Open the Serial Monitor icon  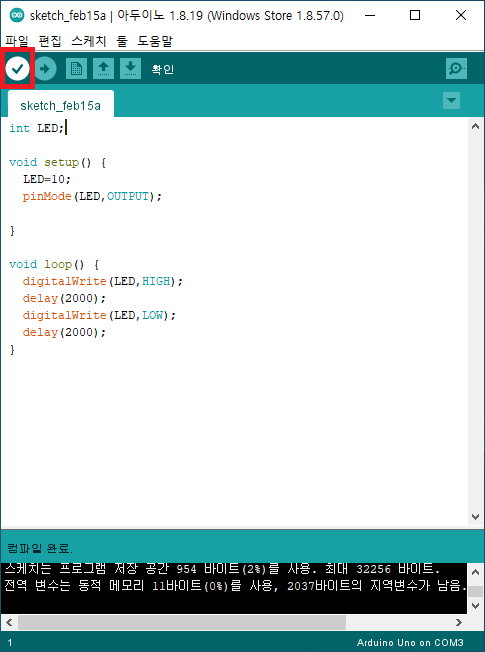tap(456, 68)
